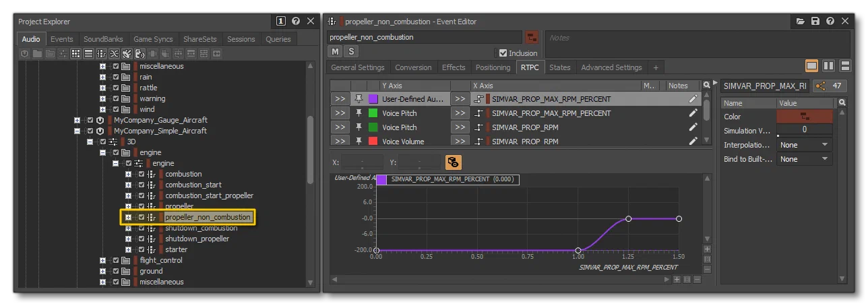The width and height of the screenshot is (868, 306).
Task: Click the Event Editor open folder icon
Action: click(801, 22)
